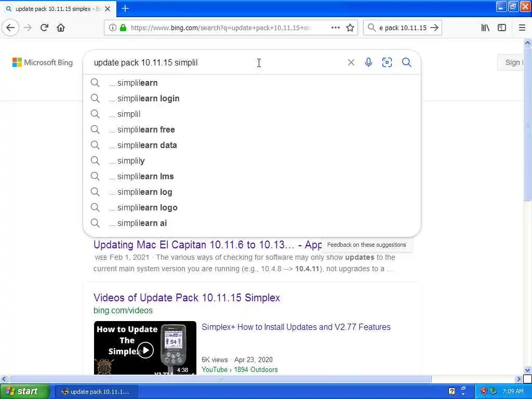
Task: Choose suggestion 'simplilearn'
Action: (252, 83)
